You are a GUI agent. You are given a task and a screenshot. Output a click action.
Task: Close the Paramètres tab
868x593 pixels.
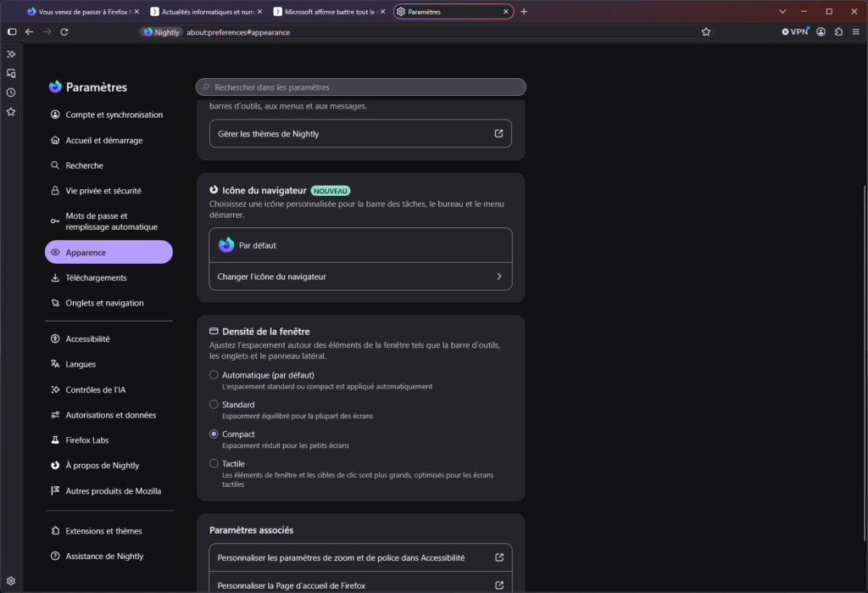pos(505,12)
